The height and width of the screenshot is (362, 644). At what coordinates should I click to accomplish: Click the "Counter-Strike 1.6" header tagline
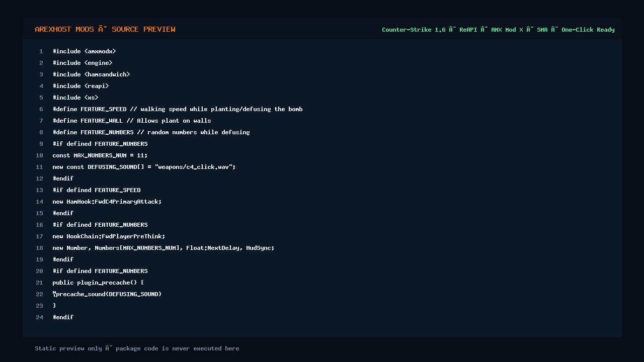tap(498, 30)
